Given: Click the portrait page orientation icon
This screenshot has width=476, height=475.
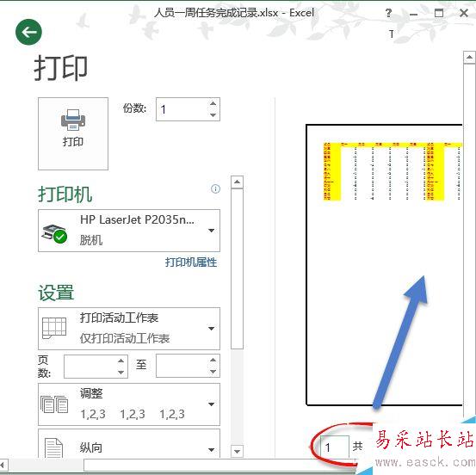Looking at the screenshot, I should tap(53, 448).
